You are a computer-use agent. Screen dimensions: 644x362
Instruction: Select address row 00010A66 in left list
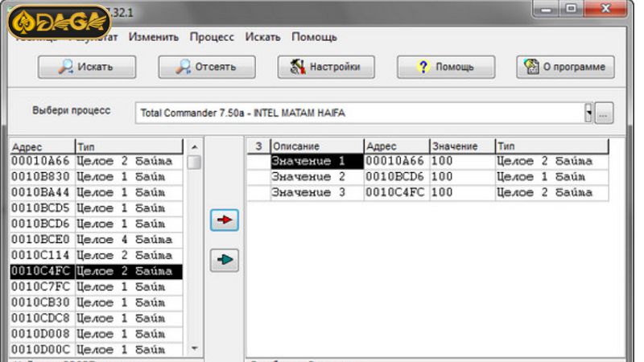tap(97, 161)
